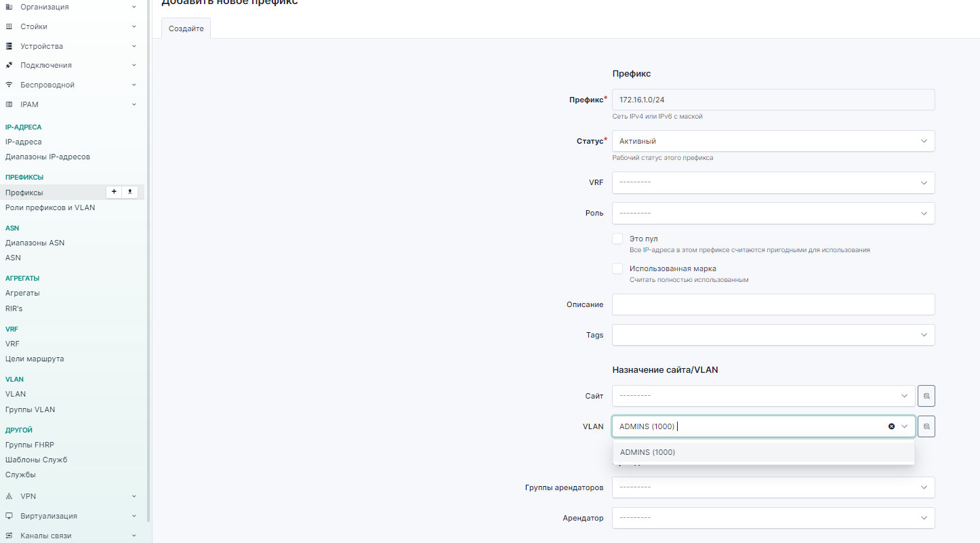Viewport: 980px width, 543px height.
Task: Enable the Это пул checkbox
Action: tap(617, 239)
